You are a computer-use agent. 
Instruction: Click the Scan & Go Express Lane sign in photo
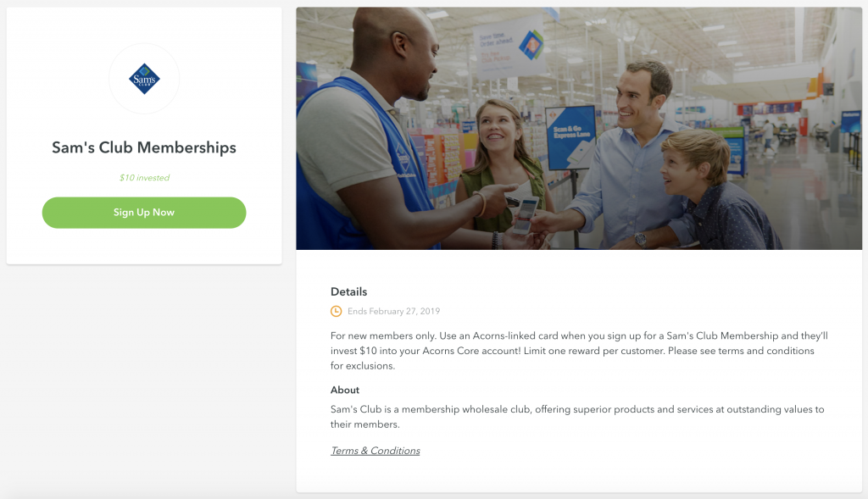(x=570, y=137)
